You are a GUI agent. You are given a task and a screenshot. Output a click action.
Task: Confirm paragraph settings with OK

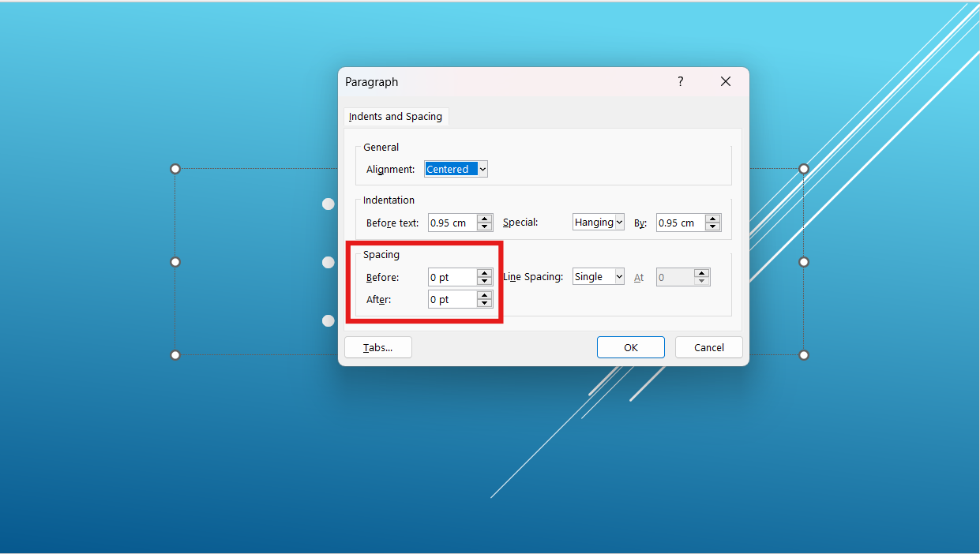pyautogui.click(x=630, y=347)
